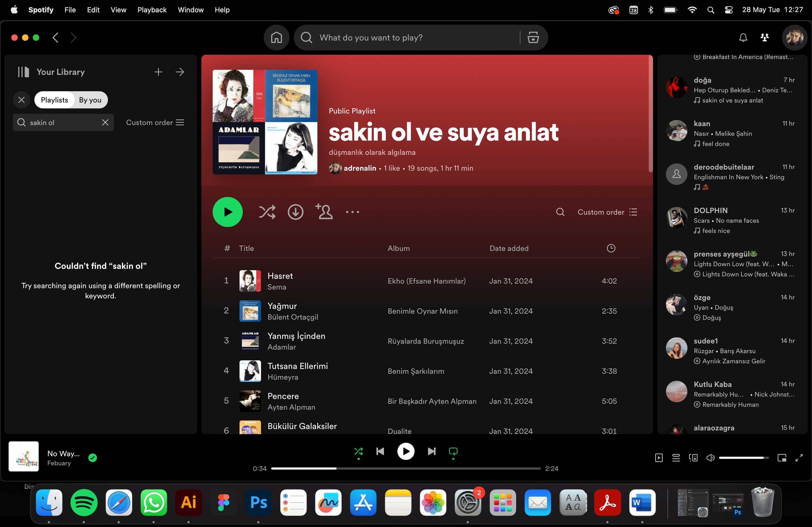Open the user profile avatar

[x=795, y=38]
